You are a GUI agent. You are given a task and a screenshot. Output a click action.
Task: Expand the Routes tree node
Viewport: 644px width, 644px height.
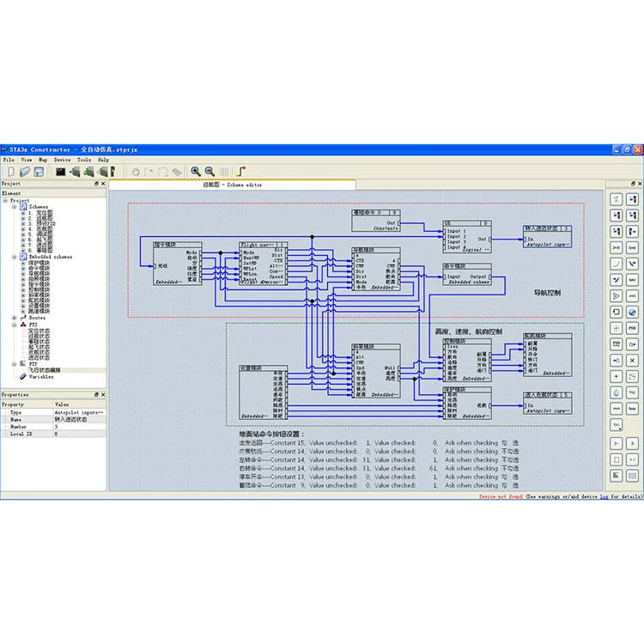click(x=14, y=318)
